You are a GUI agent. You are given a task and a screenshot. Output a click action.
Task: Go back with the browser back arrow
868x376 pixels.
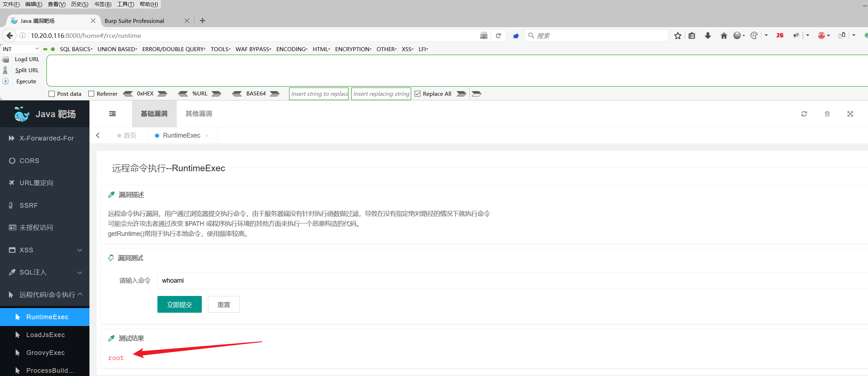point(10,35)
